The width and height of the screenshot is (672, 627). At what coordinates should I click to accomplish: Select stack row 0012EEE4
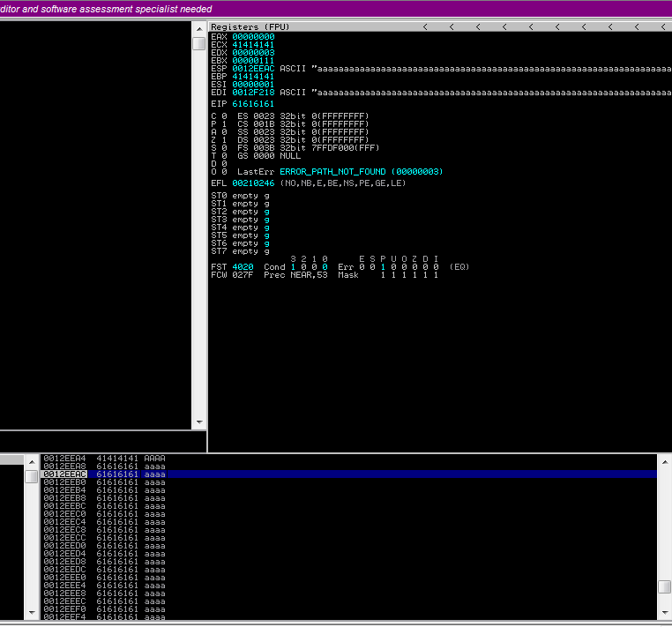point(349,585)
